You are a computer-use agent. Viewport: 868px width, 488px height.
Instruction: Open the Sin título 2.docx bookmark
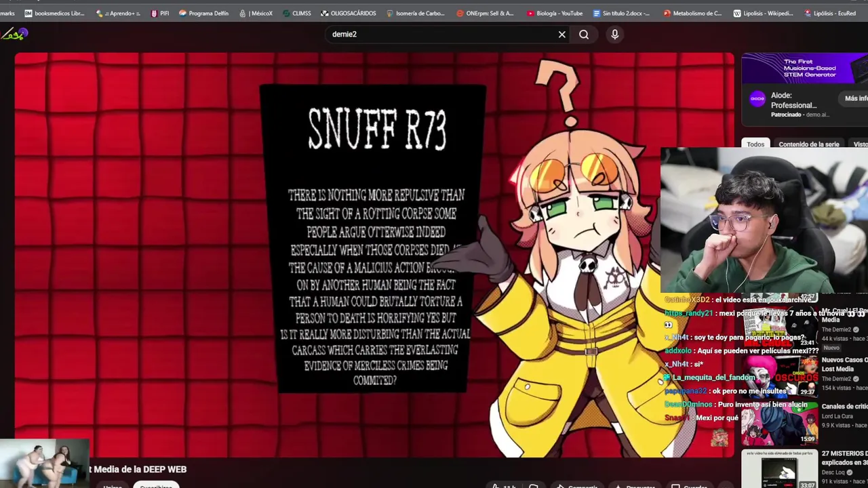(621, 13)
